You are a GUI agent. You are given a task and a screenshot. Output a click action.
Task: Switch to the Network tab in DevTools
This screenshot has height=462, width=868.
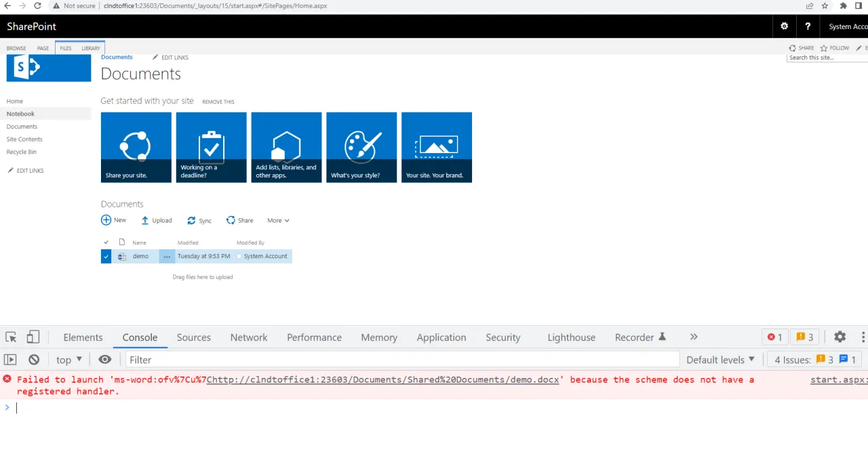(x=249, y=337)
